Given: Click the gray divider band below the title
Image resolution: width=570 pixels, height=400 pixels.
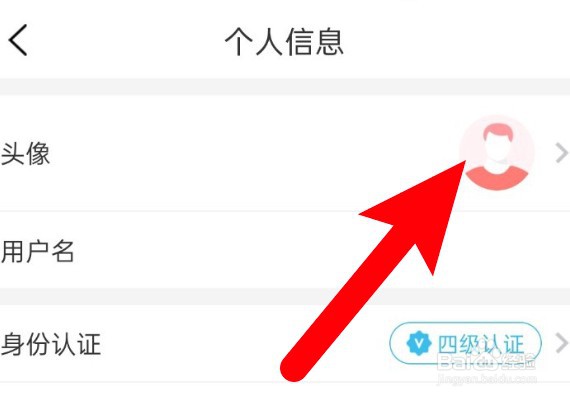Looking at the screenshot, I should click(x=285, y=87).
